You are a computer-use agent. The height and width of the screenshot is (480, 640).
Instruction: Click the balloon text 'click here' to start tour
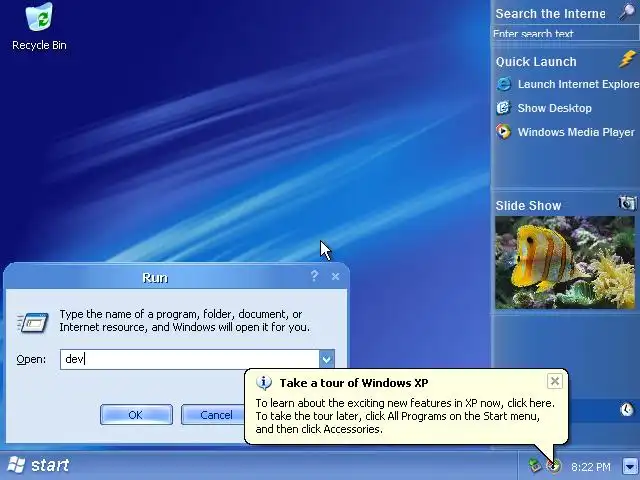click(x=531, y=403)
